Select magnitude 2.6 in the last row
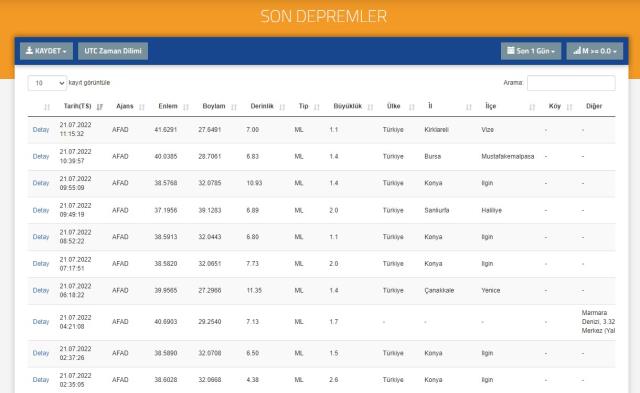 (334, 380)
